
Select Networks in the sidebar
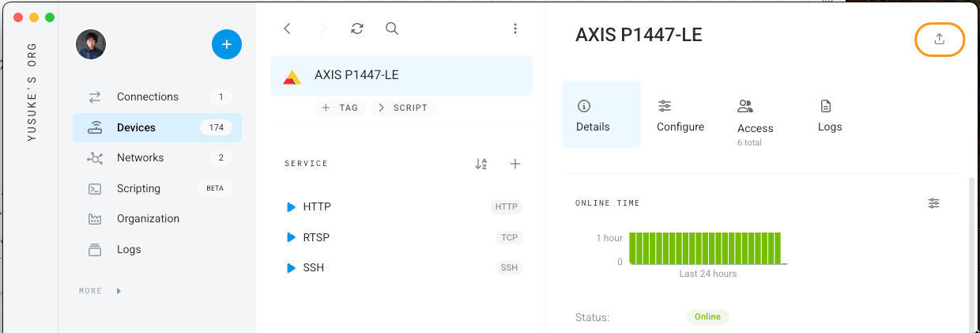(x=157, y=158)
